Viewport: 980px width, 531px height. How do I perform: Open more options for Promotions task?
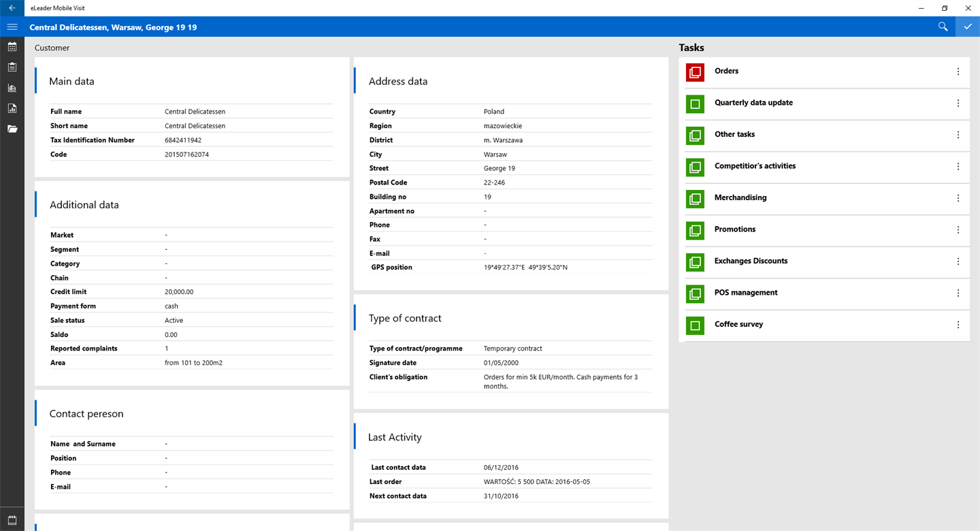(958, 230)
